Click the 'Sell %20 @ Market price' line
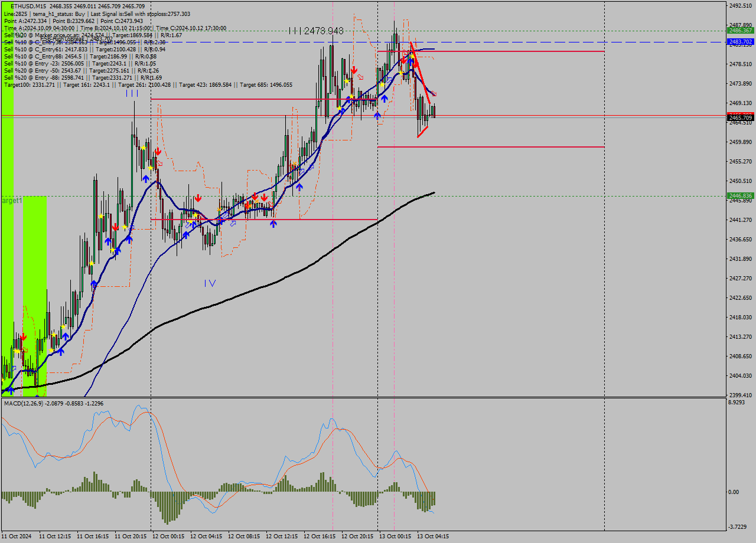The image size is (756, 543). (93, 35)
